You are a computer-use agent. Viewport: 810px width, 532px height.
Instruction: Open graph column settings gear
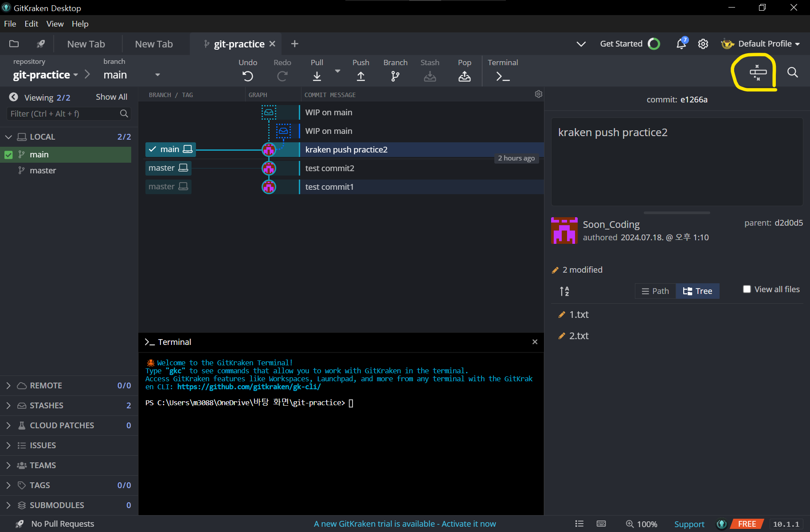pyautogui.click(x=539, y=94)
